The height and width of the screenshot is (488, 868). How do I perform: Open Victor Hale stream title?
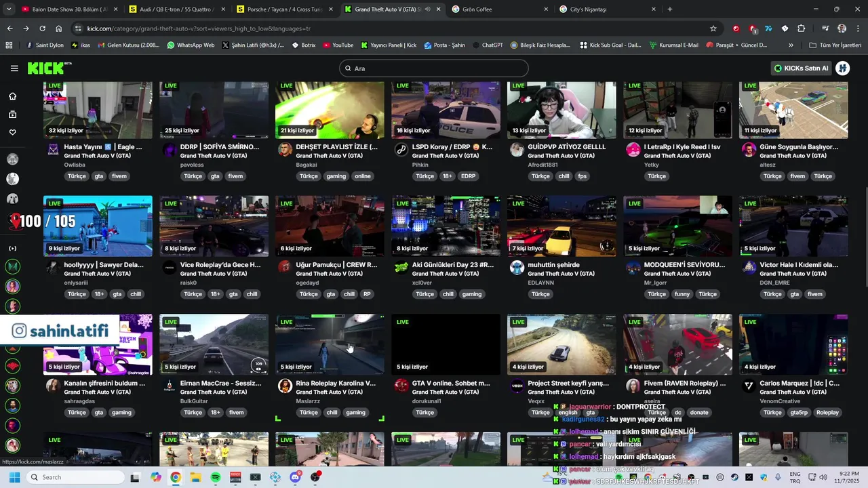coord(799,265)
